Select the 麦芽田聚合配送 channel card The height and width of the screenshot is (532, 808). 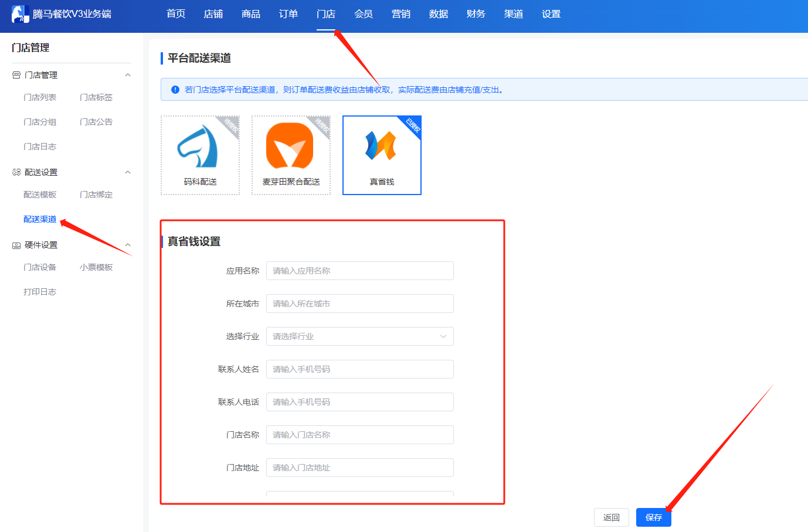point(291,155)
